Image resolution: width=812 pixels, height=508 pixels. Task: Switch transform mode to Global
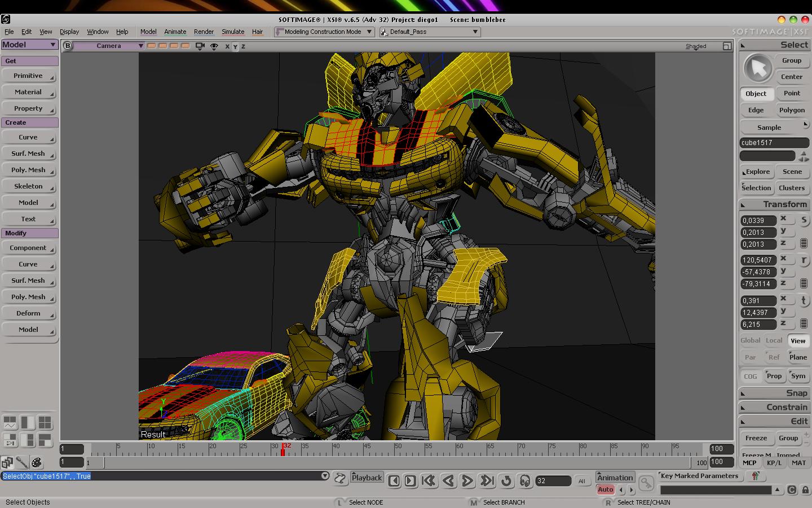750,340
